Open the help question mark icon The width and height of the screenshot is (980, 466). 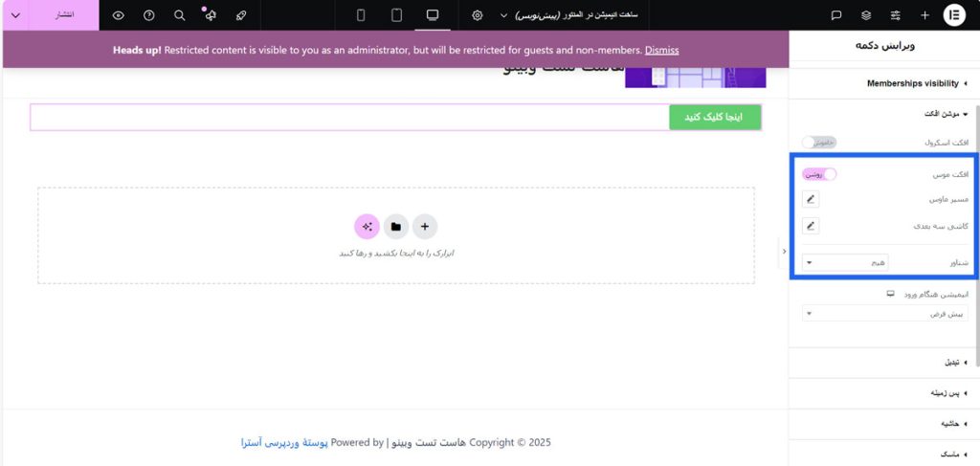tap(148, 15)
